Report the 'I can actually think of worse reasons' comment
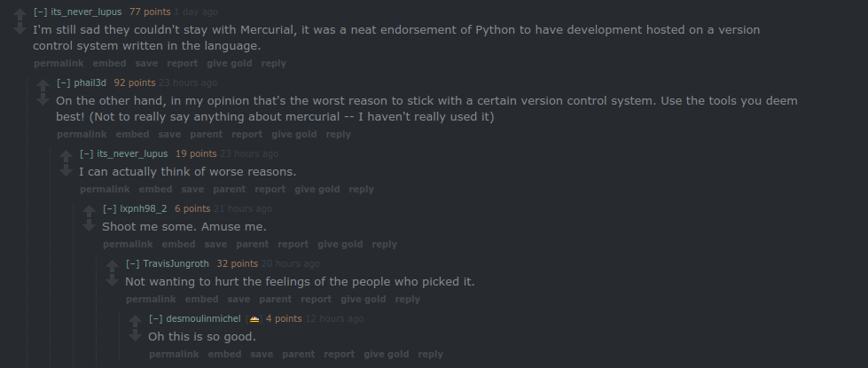The width and height of the screenshot is (868, 368). (x=270, y=189)
